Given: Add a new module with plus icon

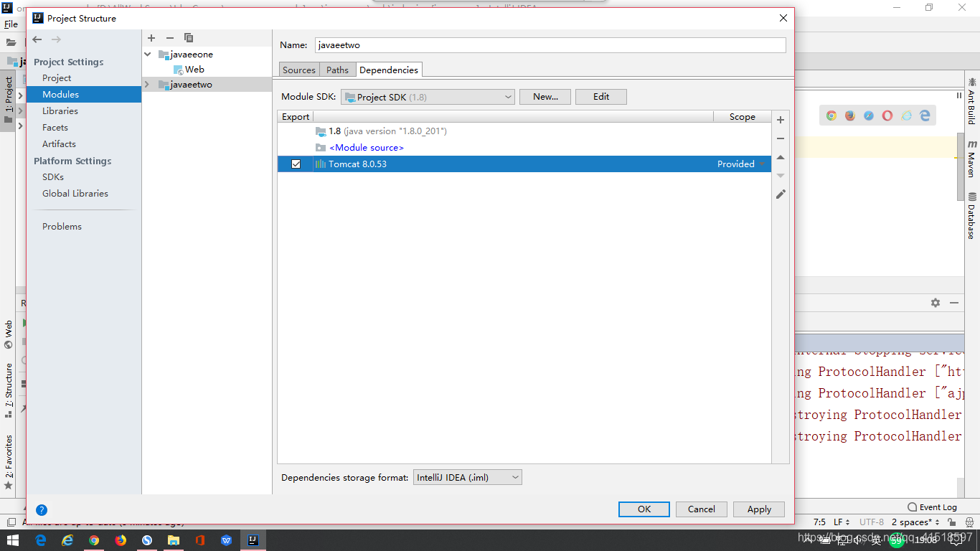Looking at the screenshot, I should [151, 38].
